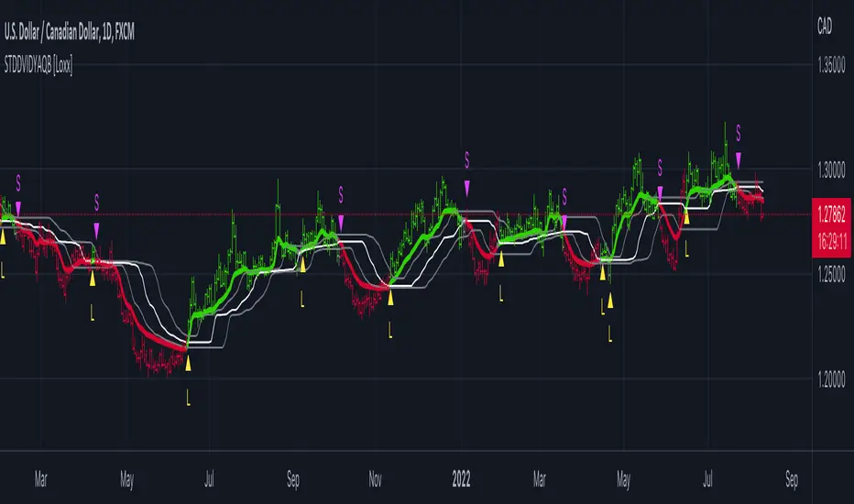Click the yellow long arrow in June 2022
This screenshot has height=504, width=854.
pos(686,217)
